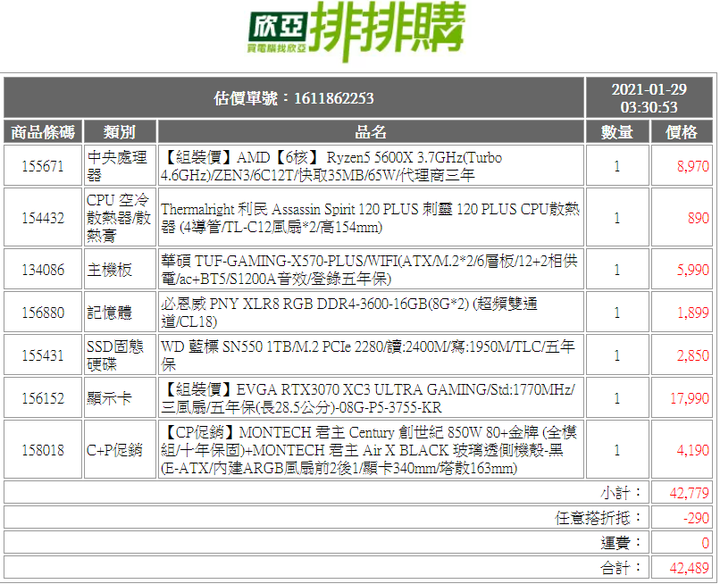Select barcode 154432

pos(43,218)
